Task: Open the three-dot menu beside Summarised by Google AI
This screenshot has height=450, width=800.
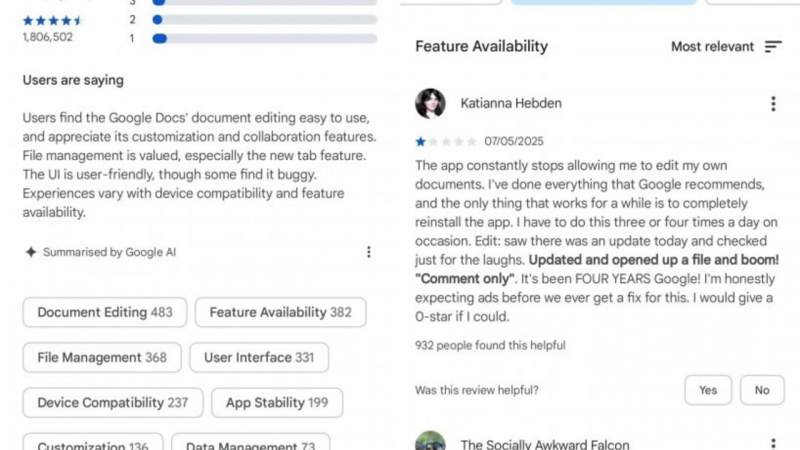Action: (x=368, y=252)
